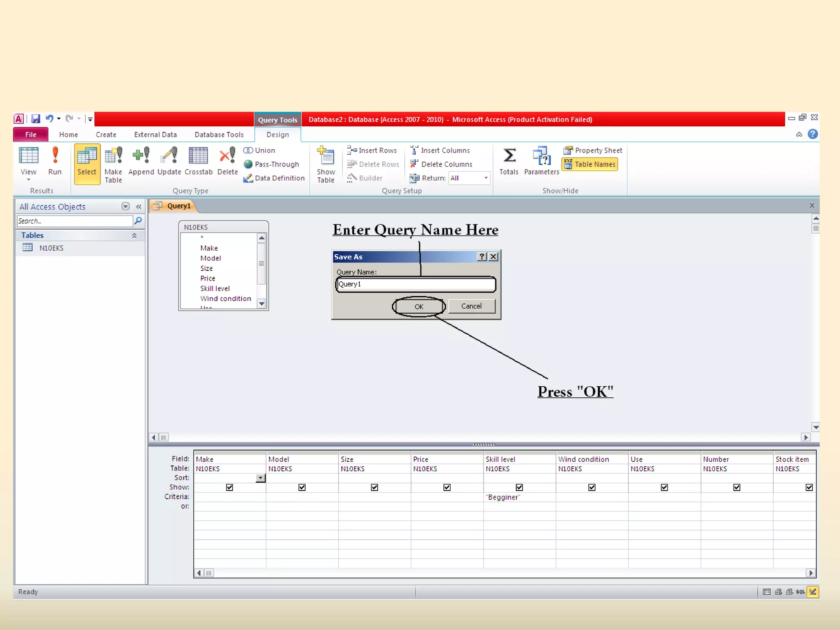Toggle Show checkbox for Price column
Viewport: 840px width, 630px height.
447,487
